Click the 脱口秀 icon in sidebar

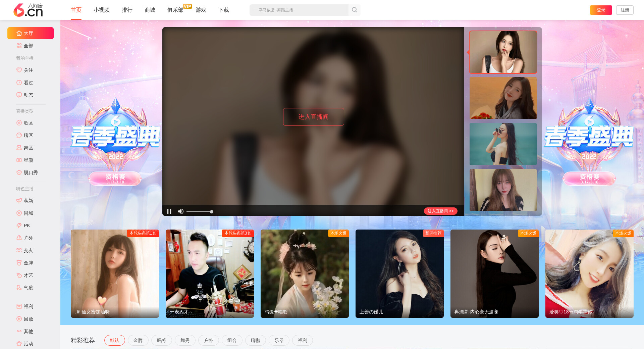19,172
